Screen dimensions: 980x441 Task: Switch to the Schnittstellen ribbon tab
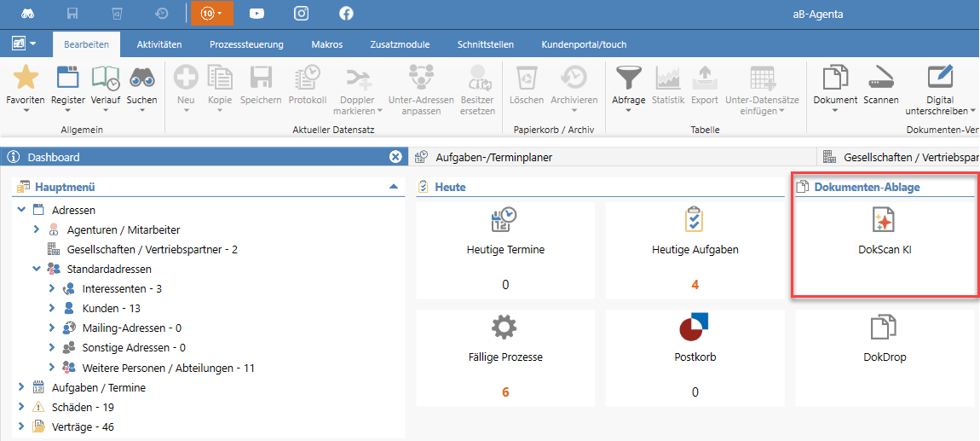click(486, 44)
